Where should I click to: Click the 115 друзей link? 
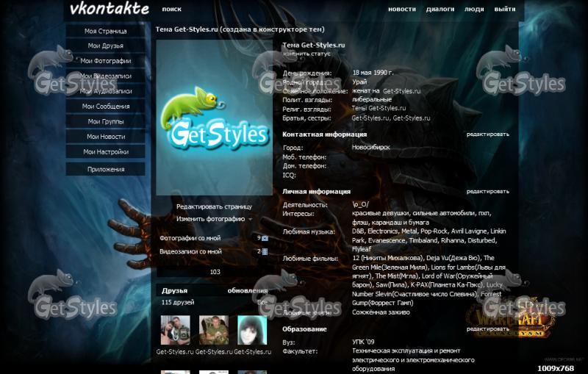[178, 302]
